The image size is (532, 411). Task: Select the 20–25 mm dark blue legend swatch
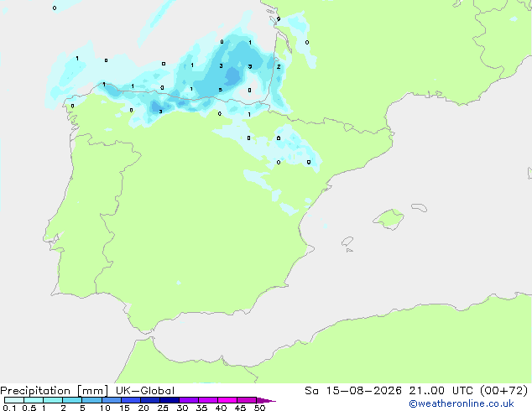point(149,400)
